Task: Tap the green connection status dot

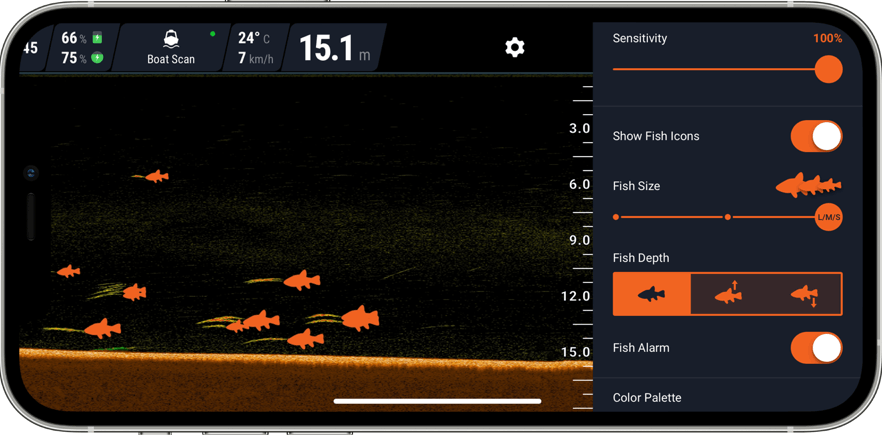Action: [x=213, y=34]
